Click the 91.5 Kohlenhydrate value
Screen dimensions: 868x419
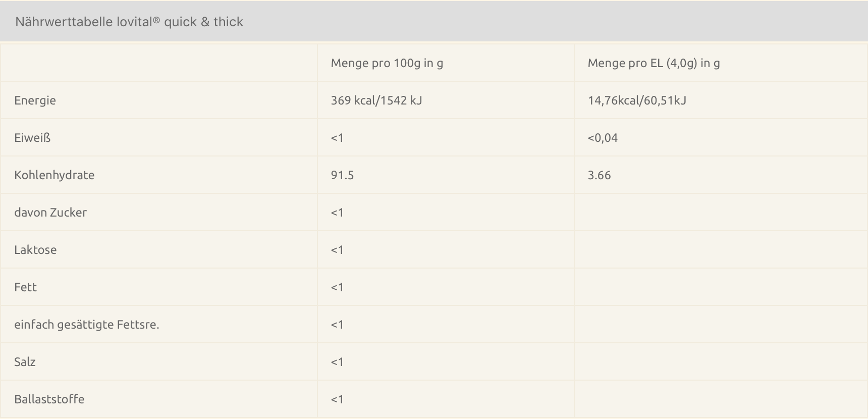point(342,175)
